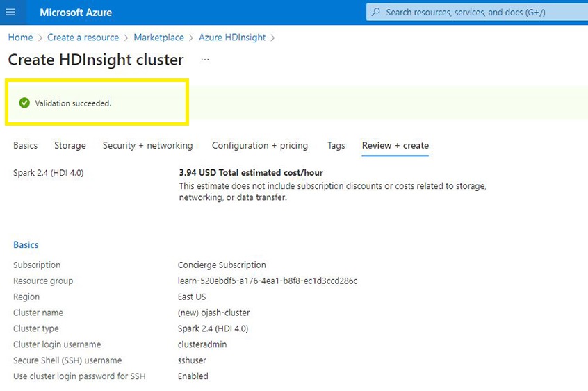Open the Security + networking tab

coord(148,145)
